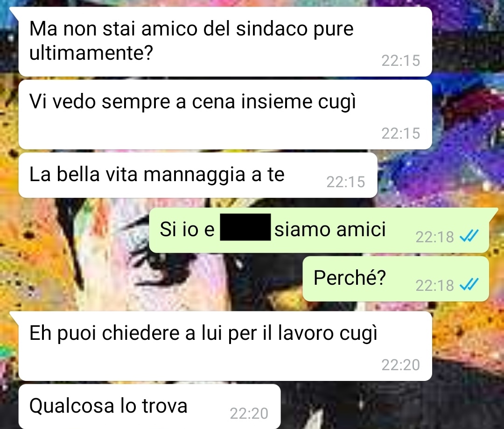This screenshot has height=429, width=504.
Task: Tap the 'Ma non stai amico del sindaco' message
Action: tap(225, 42)
